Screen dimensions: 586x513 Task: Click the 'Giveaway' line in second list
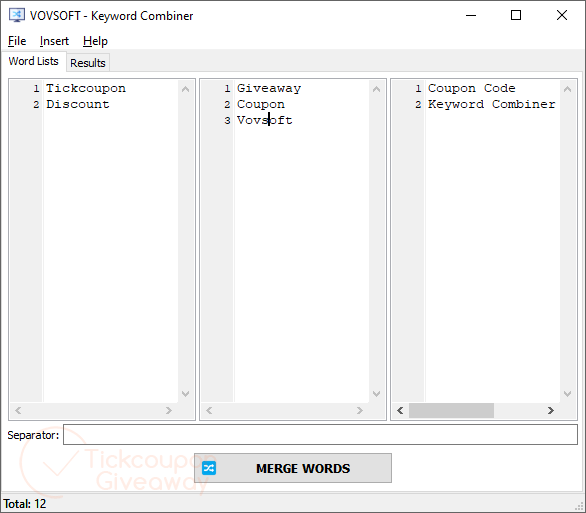[269, 89]
